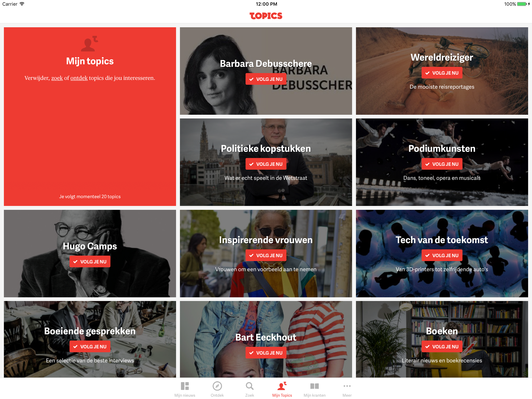Toggle VOLG JE NU on Politieke kopstukken
532x399 pixels.
[x=266, y=164]
